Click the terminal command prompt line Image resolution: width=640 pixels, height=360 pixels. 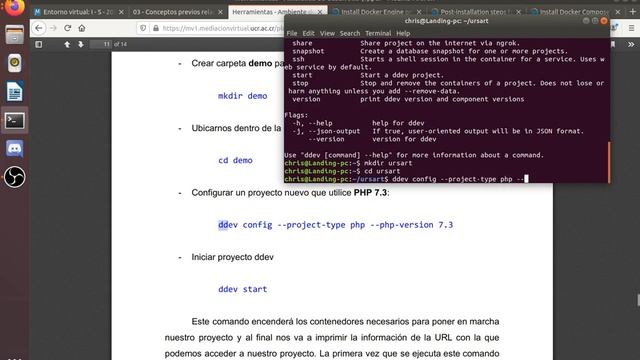click(x=407, y=179)
